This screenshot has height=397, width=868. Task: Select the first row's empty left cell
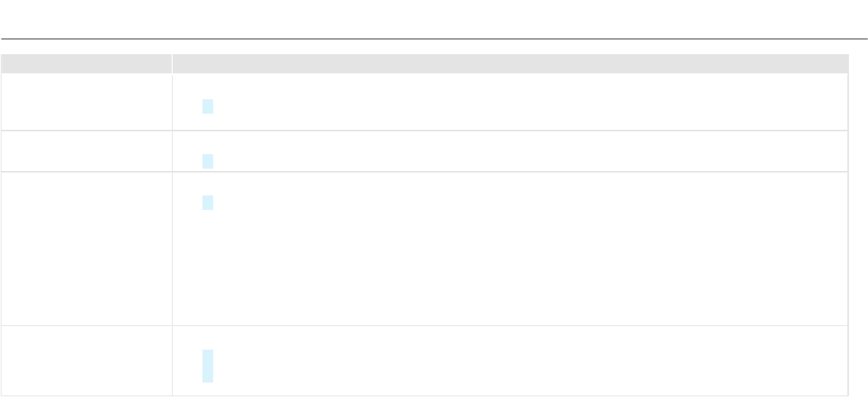[x=86, y=102]
